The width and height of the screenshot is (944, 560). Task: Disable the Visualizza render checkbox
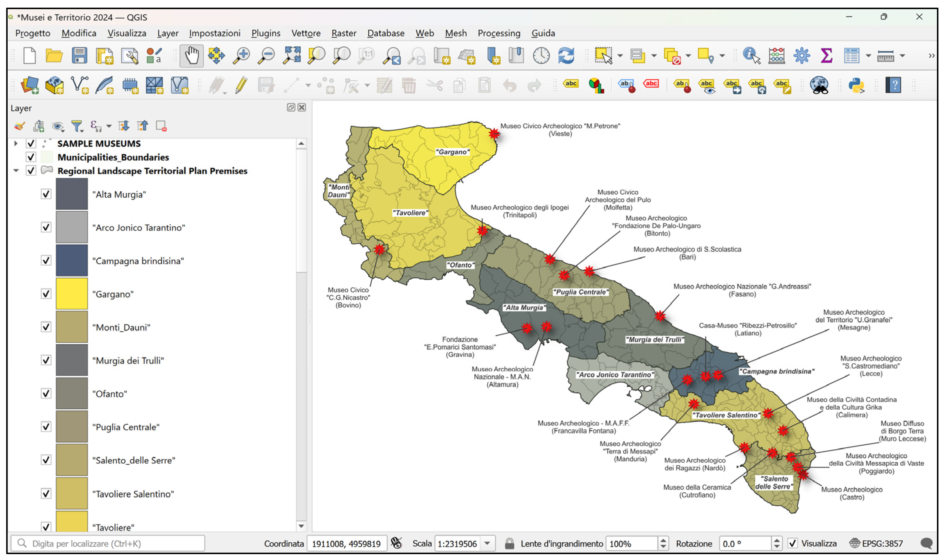point(793,543)
